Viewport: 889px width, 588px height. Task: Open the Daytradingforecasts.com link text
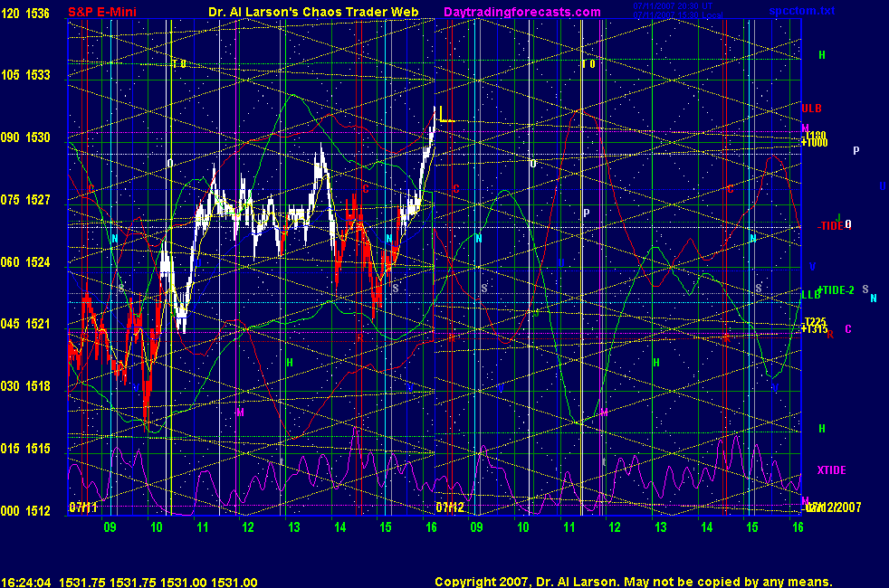click(522, 12)
